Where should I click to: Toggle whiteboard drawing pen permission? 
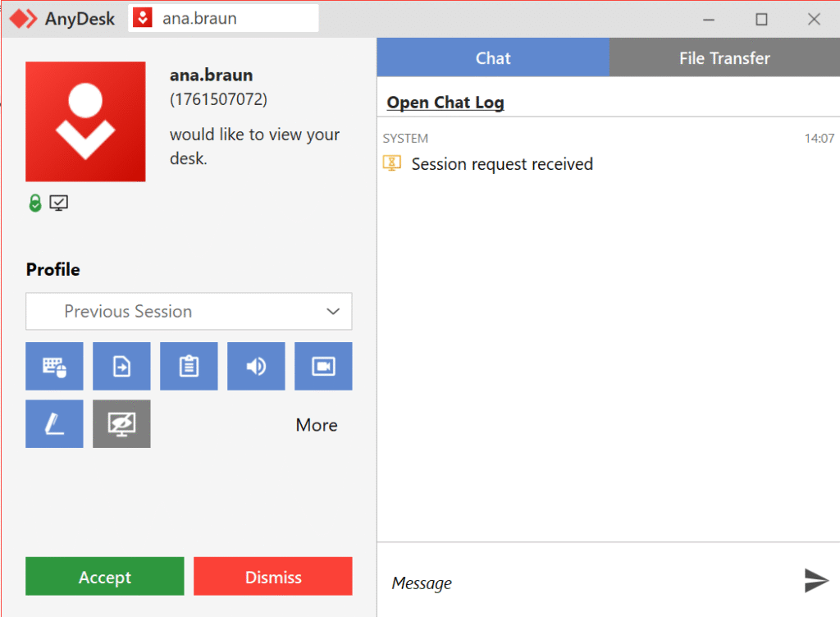pyautogui.click(x=54, y=423)
